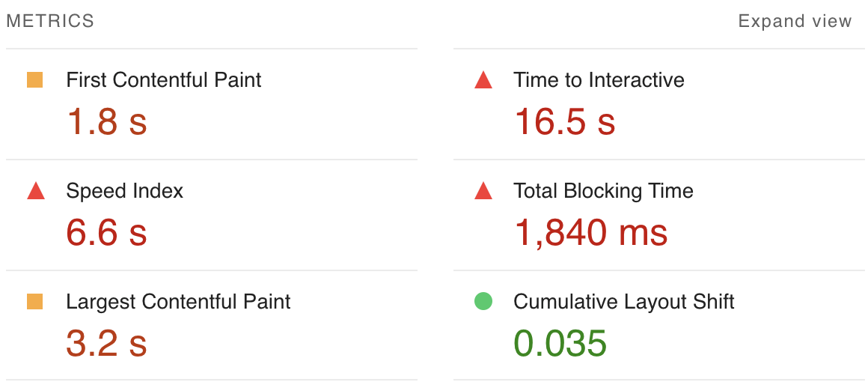Click the red triangle beside Total Blocking Time
The width and height of the screenshot is (868, 382).
(x=483, y=191)
